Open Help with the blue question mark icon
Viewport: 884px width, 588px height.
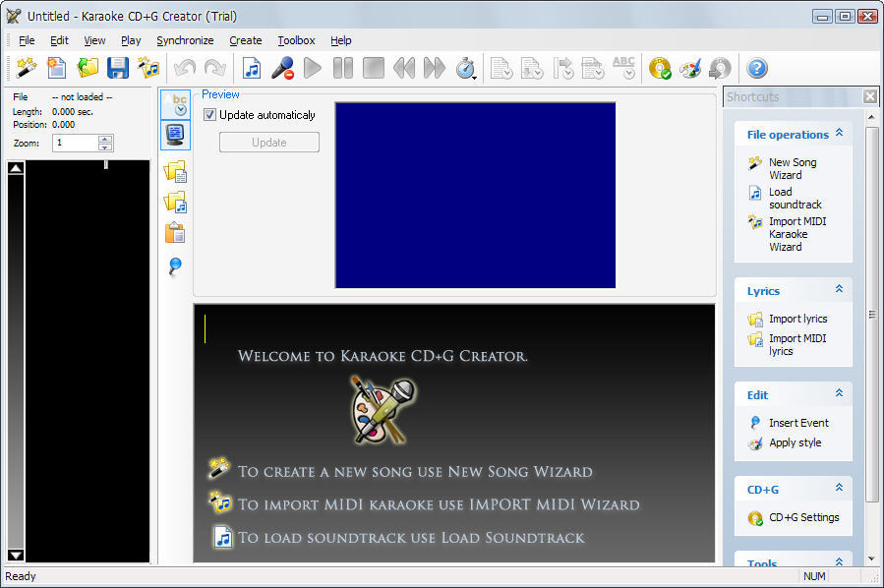point(757,68)
